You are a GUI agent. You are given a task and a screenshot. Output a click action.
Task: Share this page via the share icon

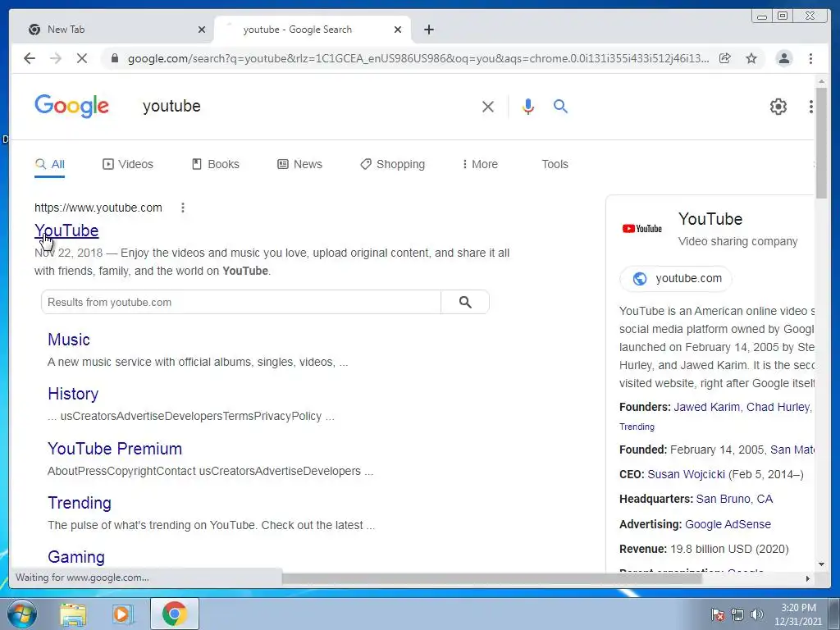click(725, 58)
